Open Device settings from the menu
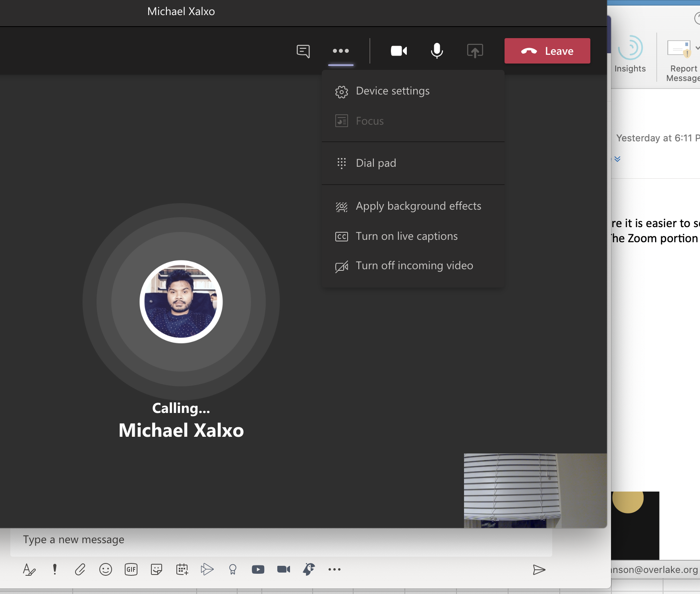The width and height of the screenshot is (700, 594). point(413,91)
